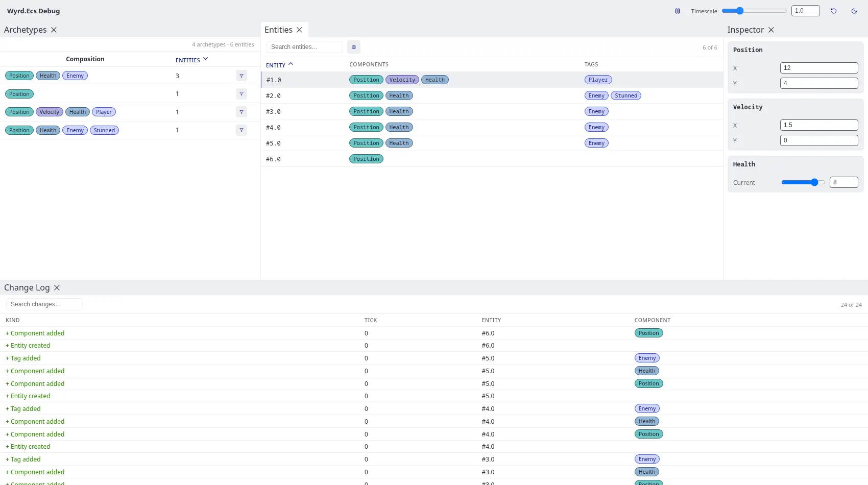Viewport: 868px width, 485px height.
Task: Click Position chip in #6.0 log row
Action: [648, 333]
